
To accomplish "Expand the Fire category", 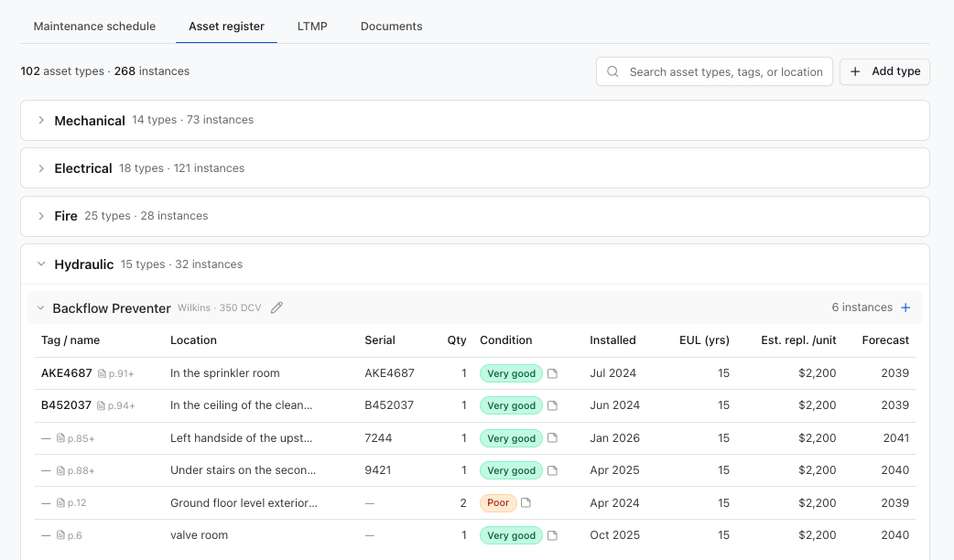I will tap(41, 216).
